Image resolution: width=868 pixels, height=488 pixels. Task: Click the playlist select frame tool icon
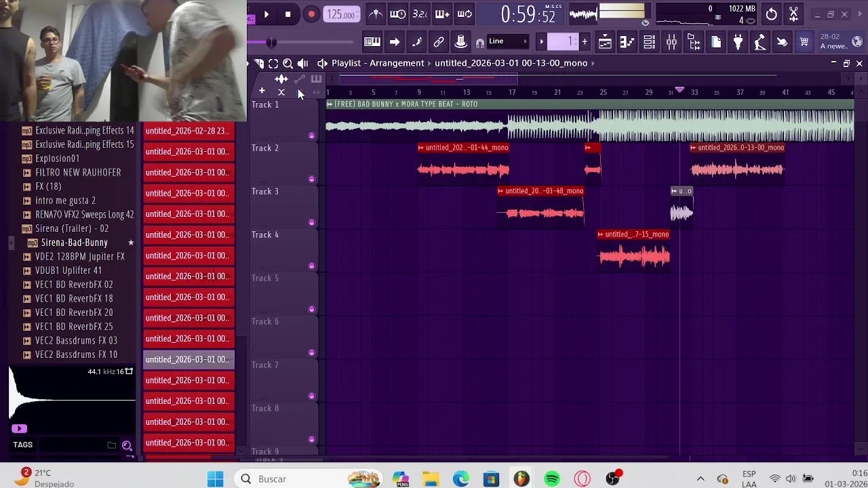coord(273,63)
